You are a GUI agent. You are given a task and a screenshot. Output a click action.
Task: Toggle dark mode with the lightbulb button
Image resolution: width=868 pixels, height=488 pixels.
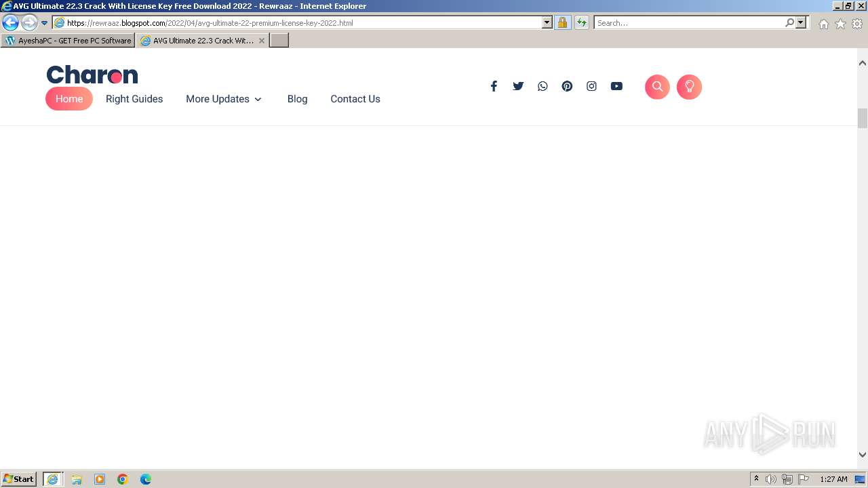[x=689, y=87]
